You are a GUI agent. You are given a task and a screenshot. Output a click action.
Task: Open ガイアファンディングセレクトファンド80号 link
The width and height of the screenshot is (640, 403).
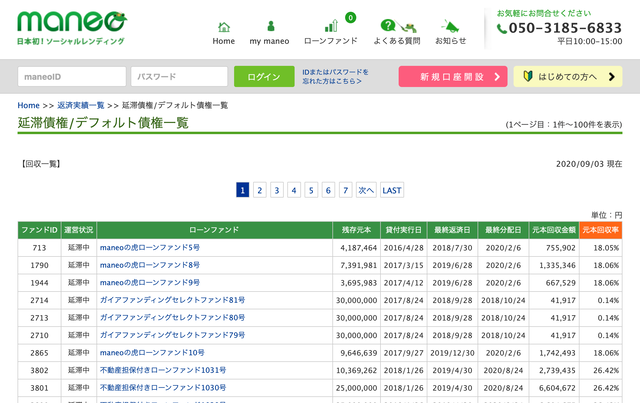[x=172, y=318]
